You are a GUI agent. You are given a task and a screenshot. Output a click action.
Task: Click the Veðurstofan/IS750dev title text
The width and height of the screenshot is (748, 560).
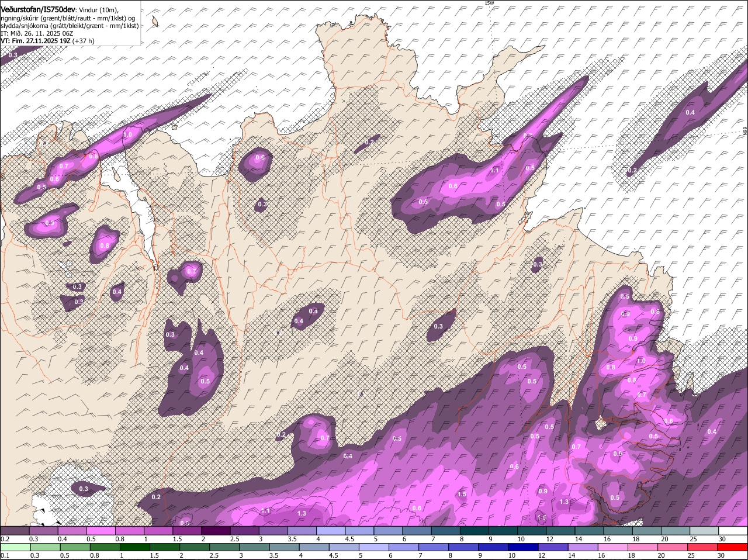tap(38, 10)
